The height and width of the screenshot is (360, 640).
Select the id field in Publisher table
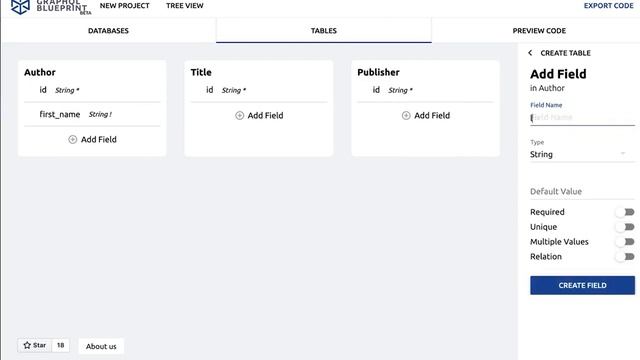425,90
